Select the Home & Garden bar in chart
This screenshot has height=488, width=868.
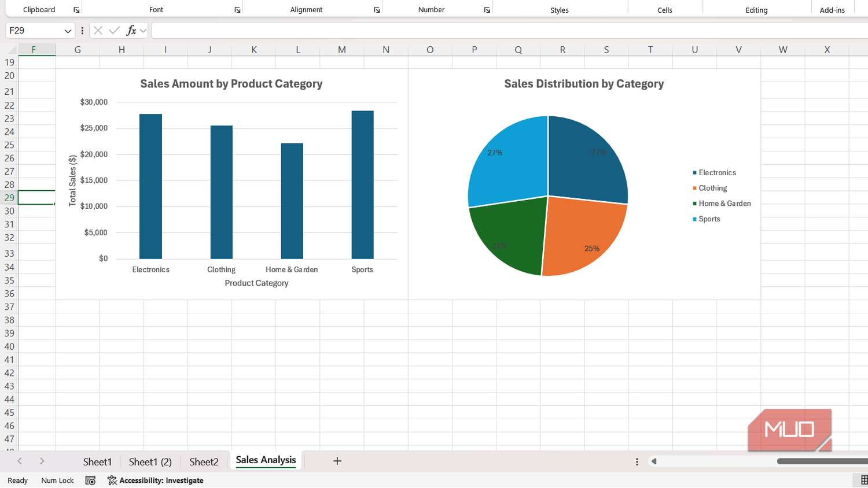292,201
